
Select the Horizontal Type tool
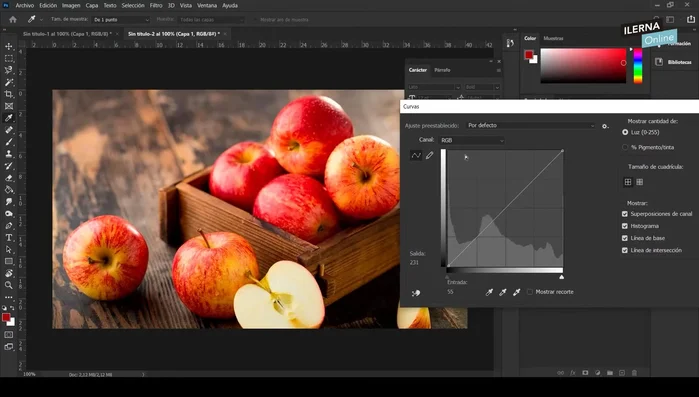8,238
